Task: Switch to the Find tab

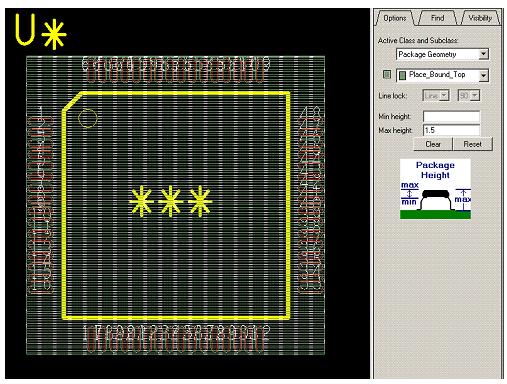Action: [437, 18]
